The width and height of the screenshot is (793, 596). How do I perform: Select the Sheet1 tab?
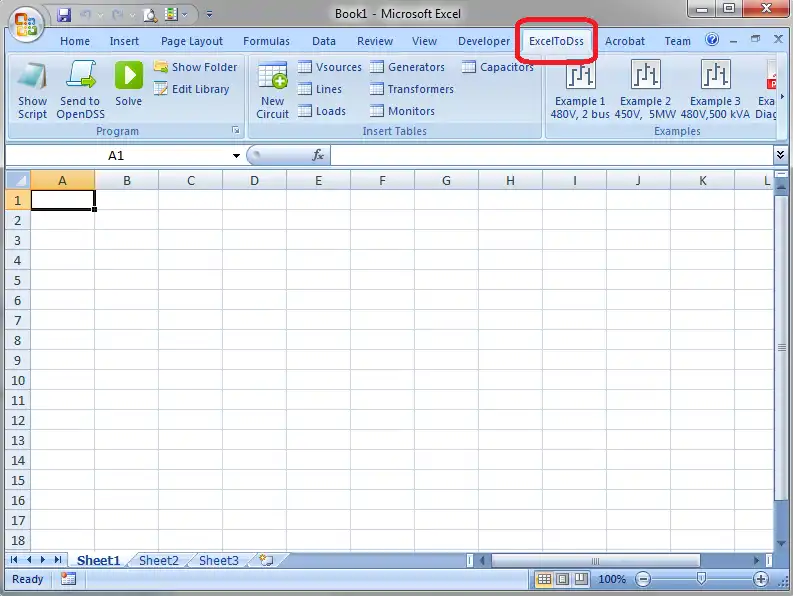(x=98, y=560)
